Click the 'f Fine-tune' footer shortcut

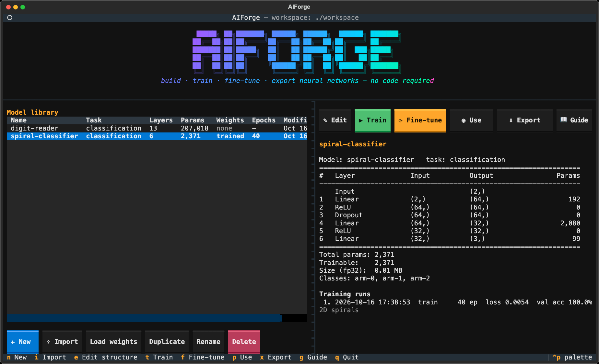coord(203,357)
